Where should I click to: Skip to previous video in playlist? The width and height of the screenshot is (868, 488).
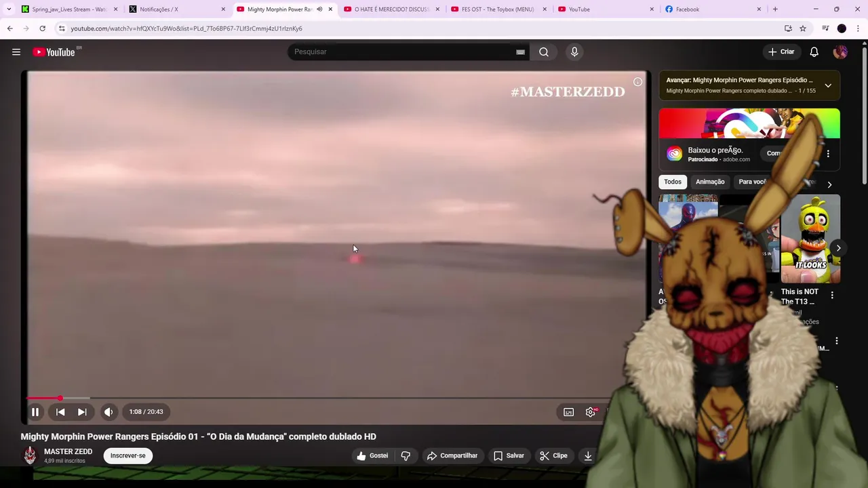(x=60, y=412)
